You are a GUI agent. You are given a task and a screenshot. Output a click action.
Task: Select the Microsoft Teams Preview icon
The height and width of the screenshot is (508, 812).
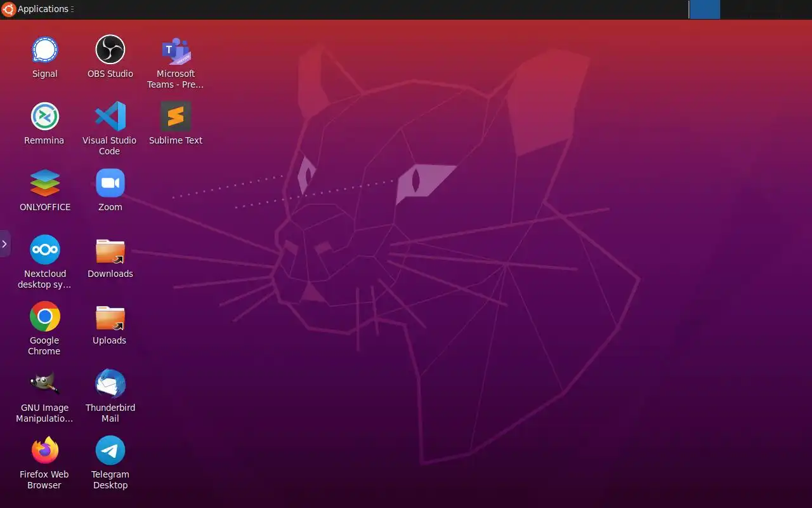(176, 50)
